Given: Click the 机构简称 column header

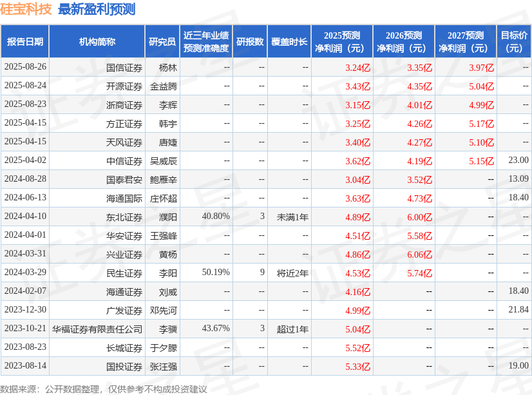Looking at the screenshot, I should coord(97,39).
